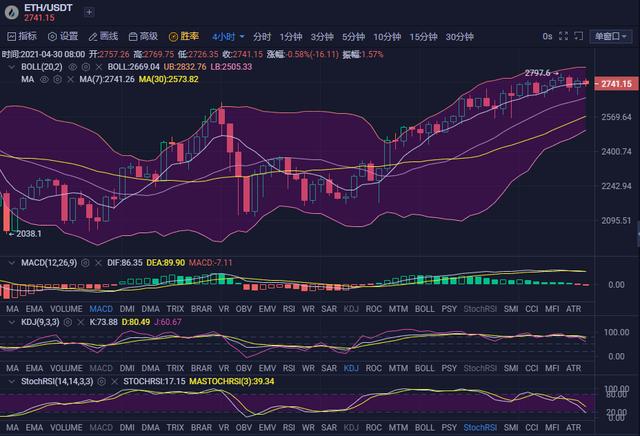This screenshot has height=436, width=640.
Task: Select StochRSI in the MACD indicator row
Action: coord(481,310)
